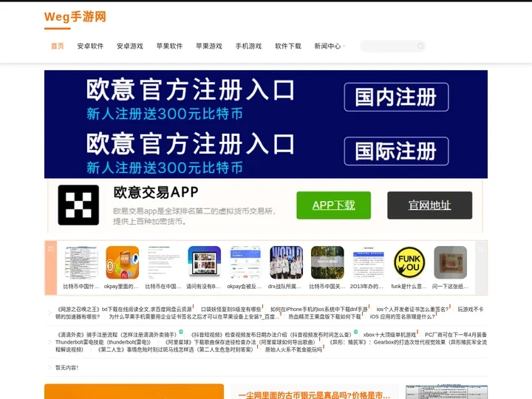Open the 手机游戏 menu item
The width and height of the screenshot is (532, 399).
point(248,46)
